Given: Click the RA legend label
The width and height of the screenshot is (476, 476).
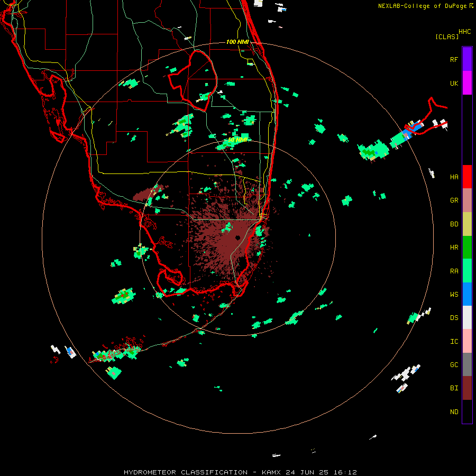Looking at the screenshot, I should pos(454,271).
